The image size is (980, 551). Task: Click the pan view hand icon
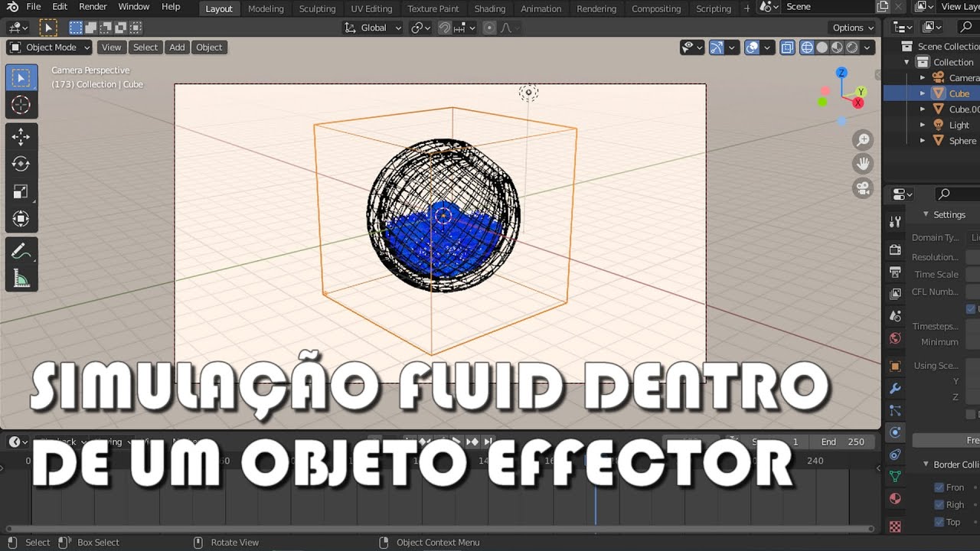click(x=863, y=163)
